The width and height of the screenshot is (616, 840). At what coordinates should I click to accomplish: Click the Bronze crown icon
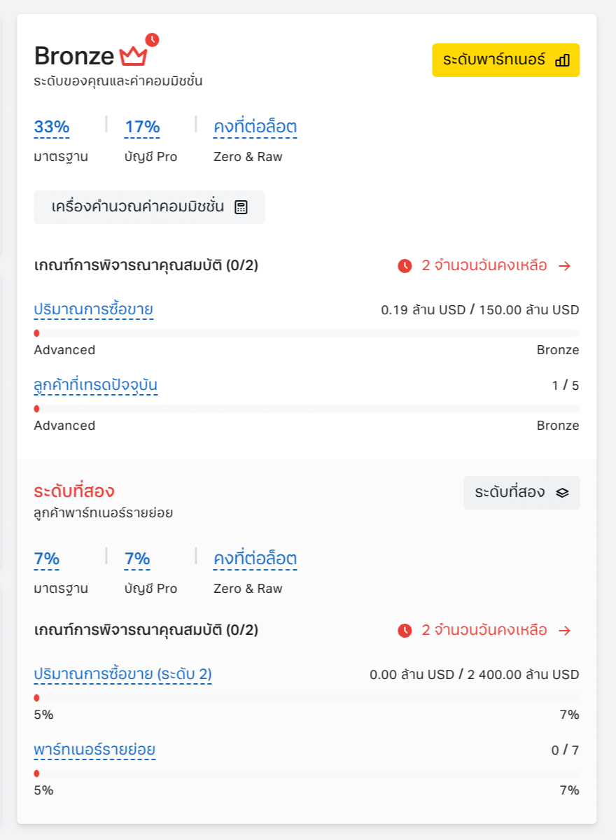[133, 55]
